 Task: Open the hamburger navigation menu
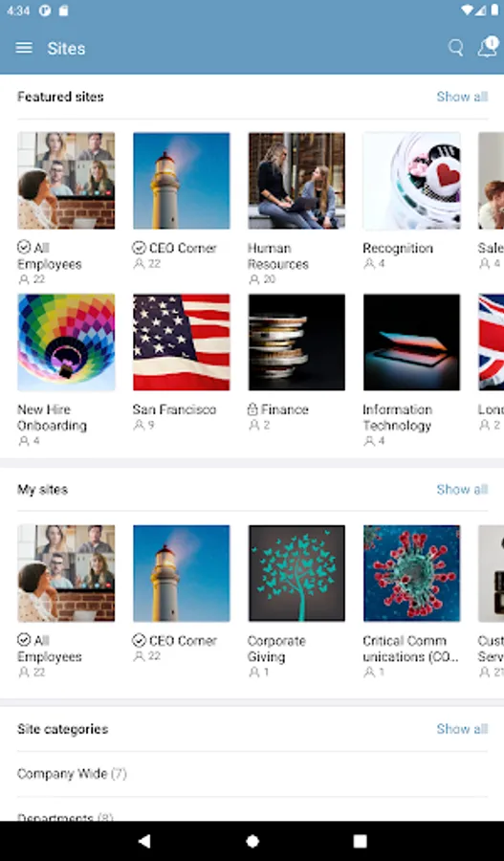pyautogui.click(x=24, y=49)
